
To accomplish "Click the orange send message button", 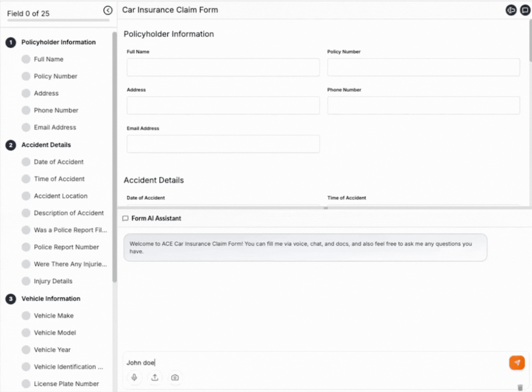I will (x=517, y=363).
